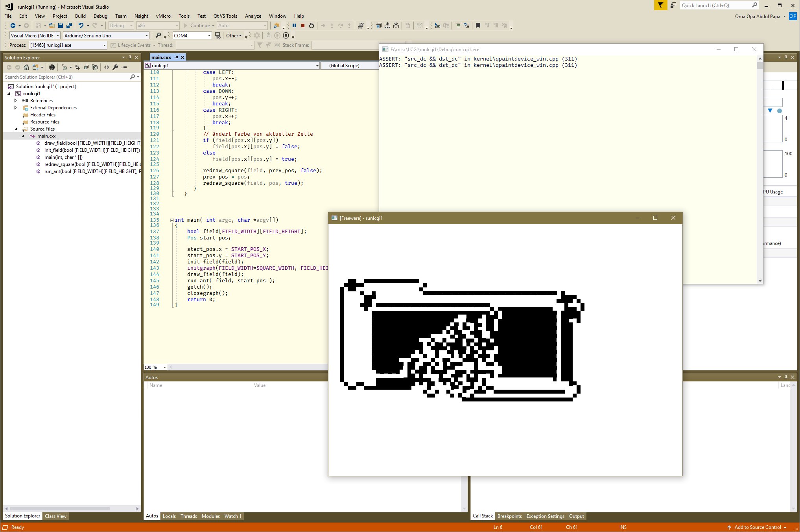Screen dimensions: 800x532
Task: Restart the debug session icon
Action: (312, 26)
